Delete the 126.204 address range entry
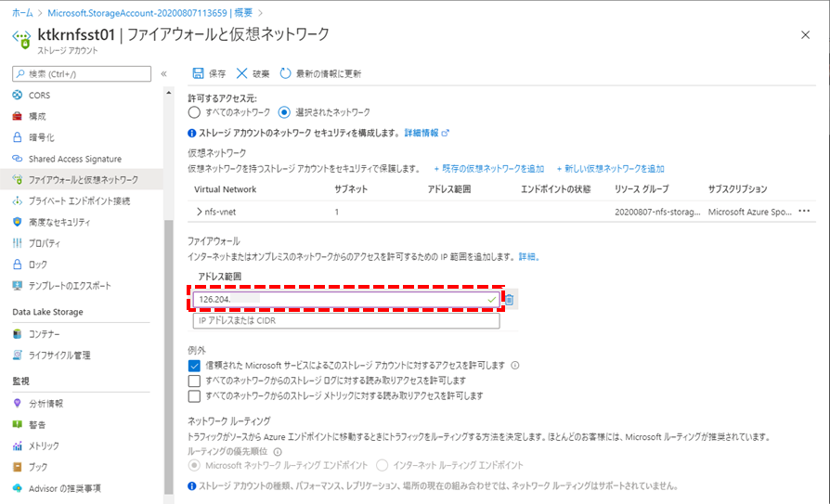The image size is (830, 504). (509, 300)
